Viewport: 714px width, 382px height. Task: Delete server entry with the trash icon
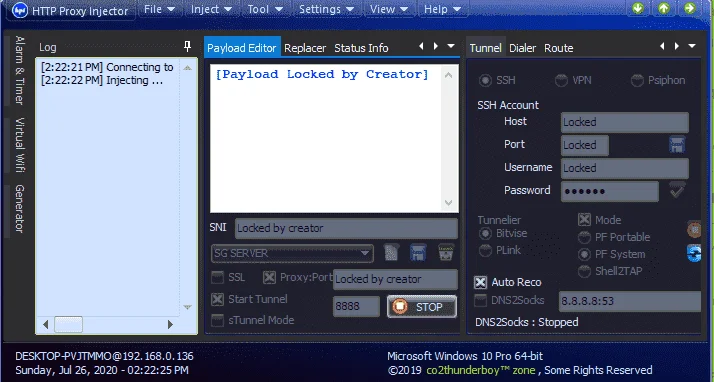point(446,252)
